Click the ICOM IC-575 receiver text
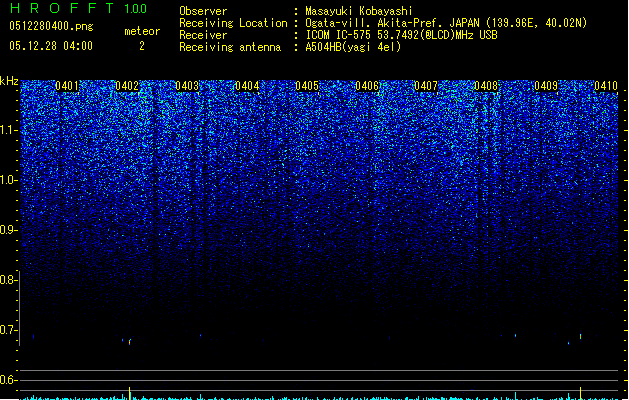The height and width of the screenshot is (400, 629). coord(402,35)
